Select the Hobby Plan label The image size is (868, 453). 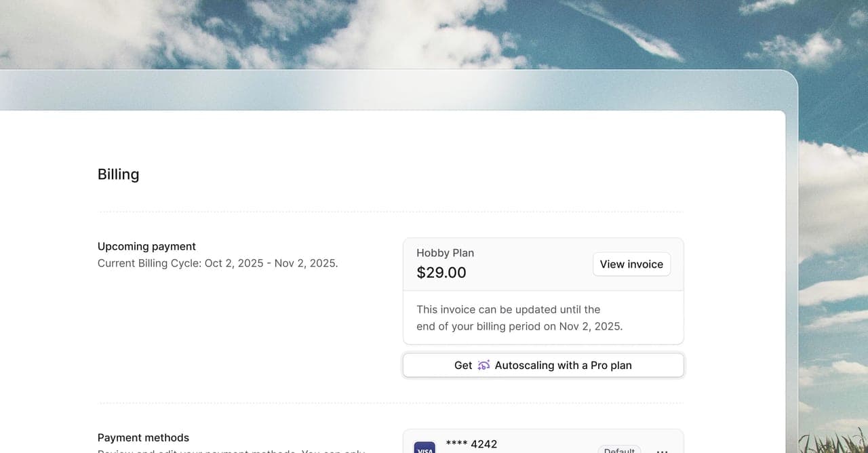tap(446, 253)
